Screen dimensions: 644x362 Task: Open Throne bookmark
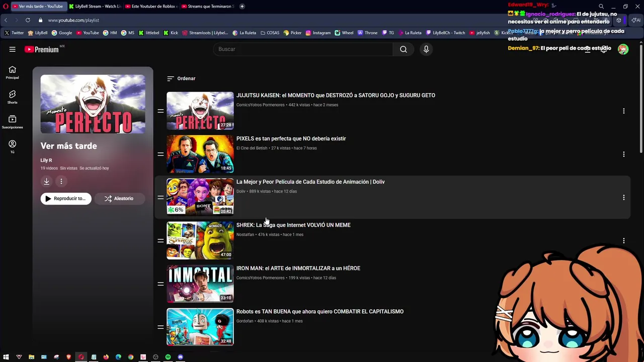click(x=367, y=33)
